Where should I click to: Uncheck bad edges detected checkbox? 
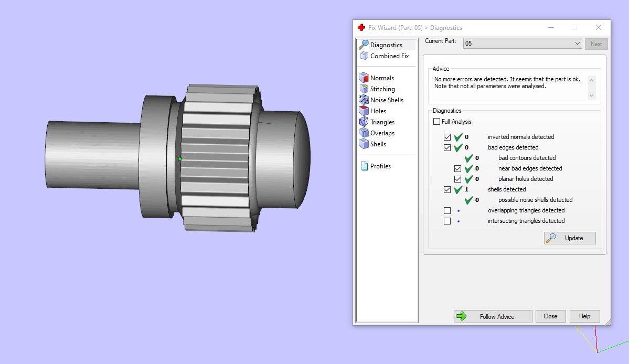(447, 147)
